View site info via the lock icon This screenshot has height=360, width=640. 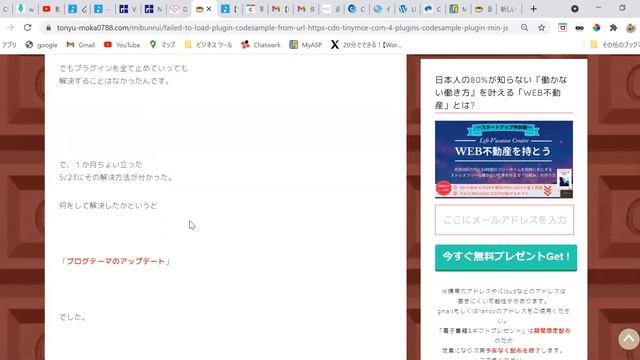(49, 28)
